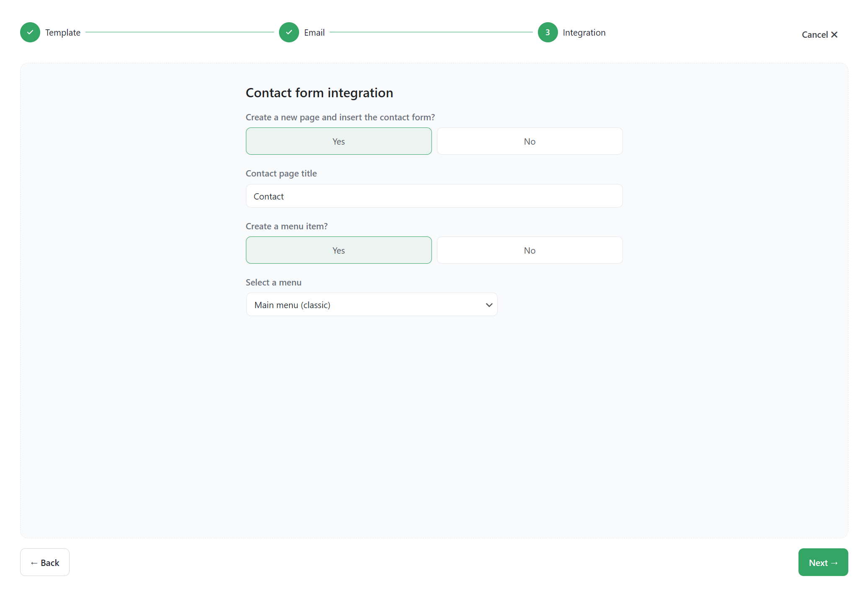The height and width of the screenshot is (602, 868).
Task: Choose Yes for creating a new page
Action: pyautogui.click(x=338, y=141)
